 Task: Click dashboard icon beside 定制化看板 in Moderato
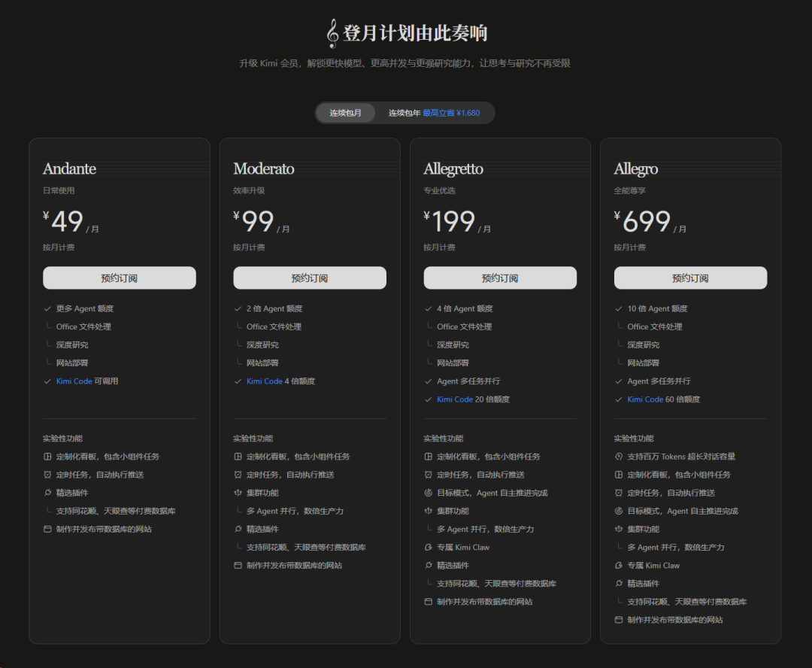pyautogui.click(x=238, y=457)
